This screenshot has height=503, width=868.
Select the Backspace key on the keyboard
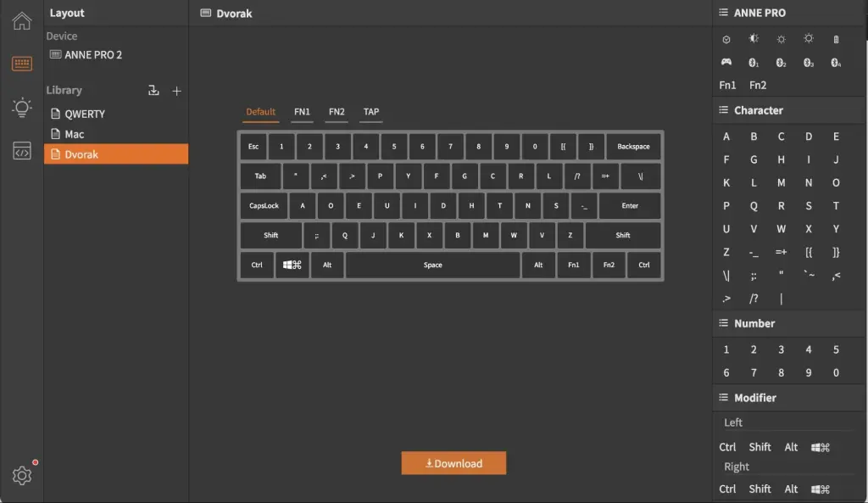tap(633, 146)
